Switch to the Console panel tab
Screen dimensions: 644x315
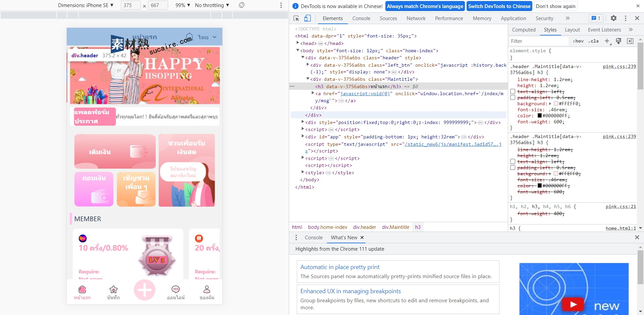point(361,18)
